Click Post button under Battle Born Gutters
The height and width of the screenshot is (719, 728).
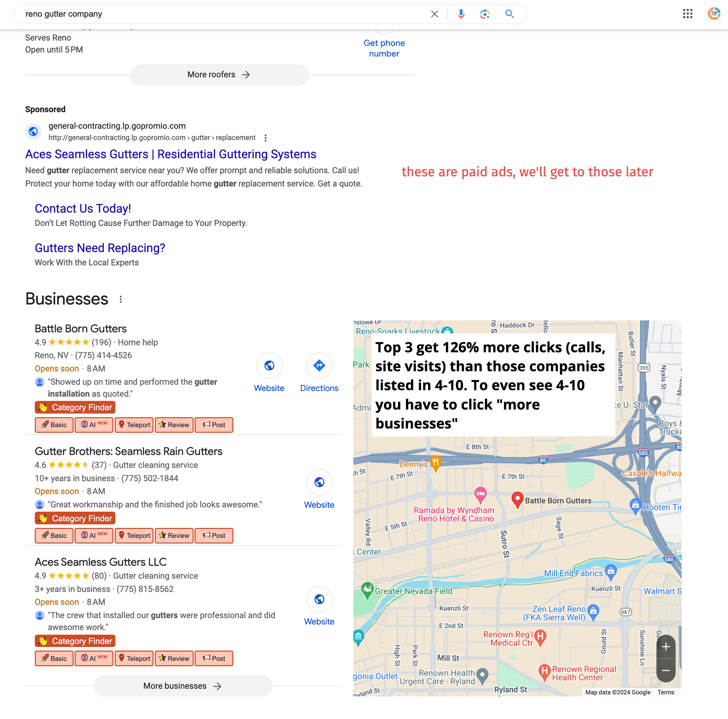tap(214, 425)
